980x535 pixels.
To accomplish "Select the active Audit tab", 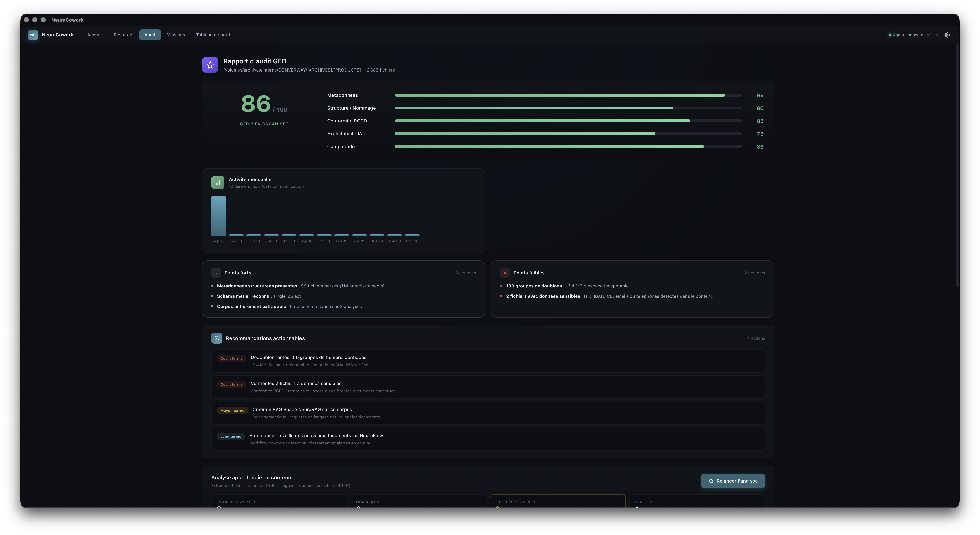I will pyautogui.click(x=150, y=35).
